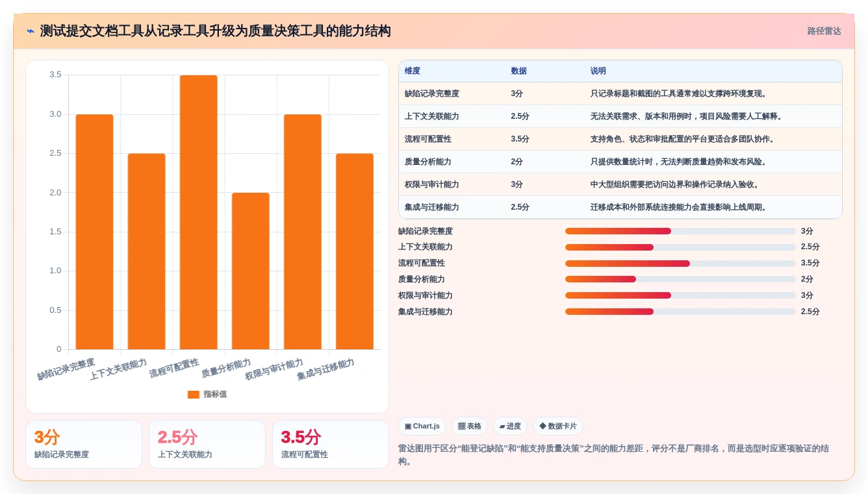Click the 上下文关联能力 progress bar
This screenshot has width=868, height=494.
click(x=680, y=247)
